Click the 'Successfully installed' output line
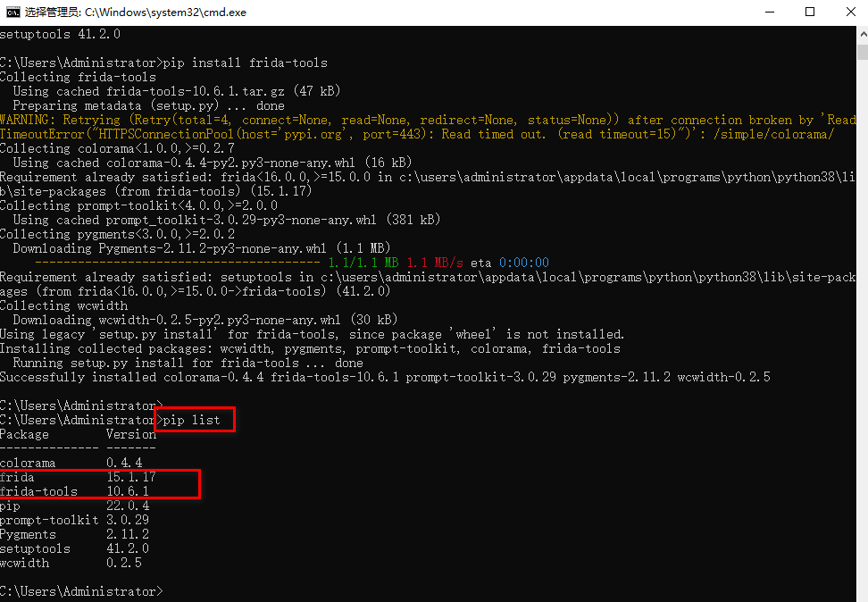The height and width of the screenshot is (602, 868). (x=384, y=377)
